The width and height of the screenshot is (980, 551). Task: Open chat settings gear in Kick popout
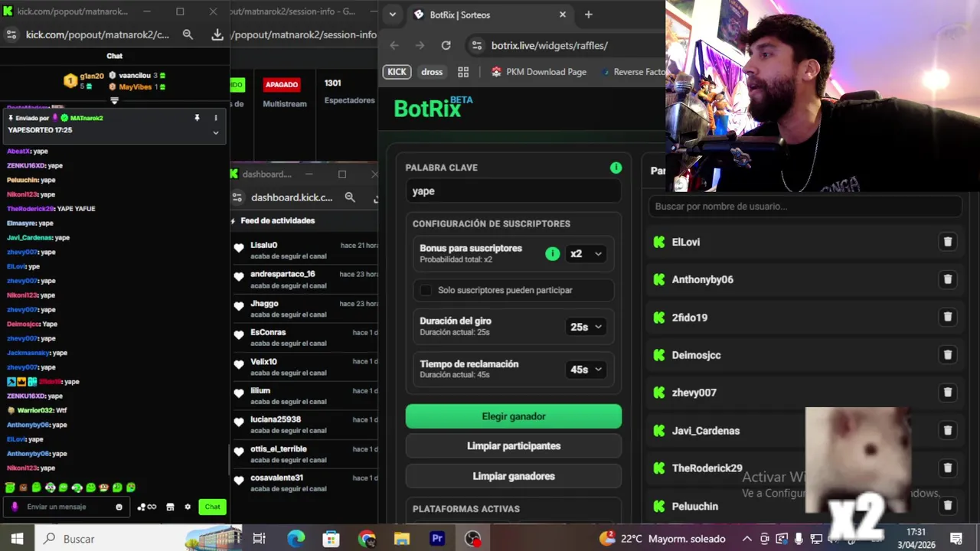coord(188,507)
